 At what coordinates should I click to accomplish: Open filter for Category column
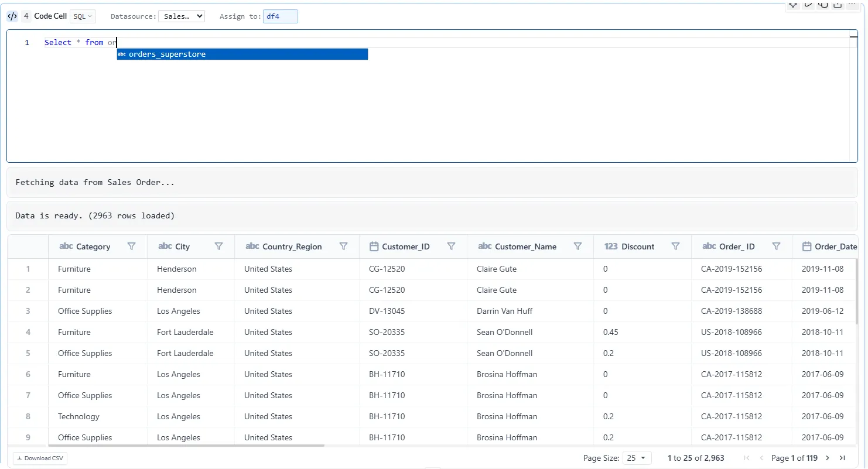tap(132, 247)
